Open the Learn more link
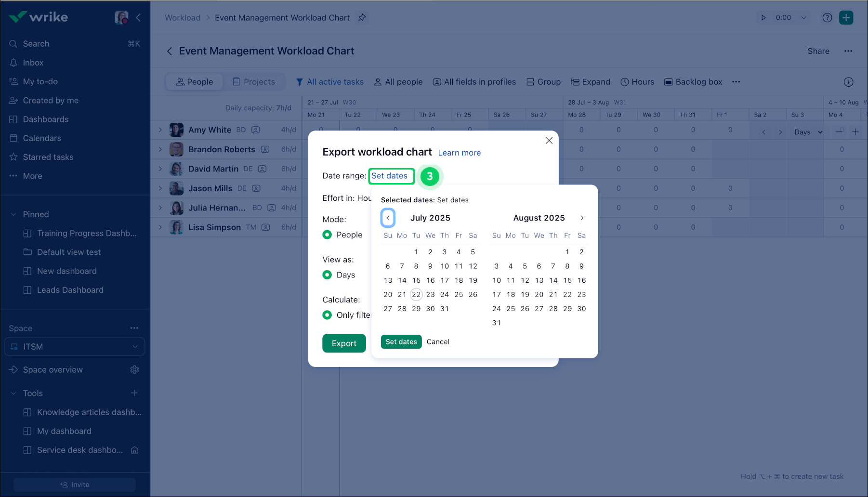This screenshot has height=497, width=868. point(459,153)
